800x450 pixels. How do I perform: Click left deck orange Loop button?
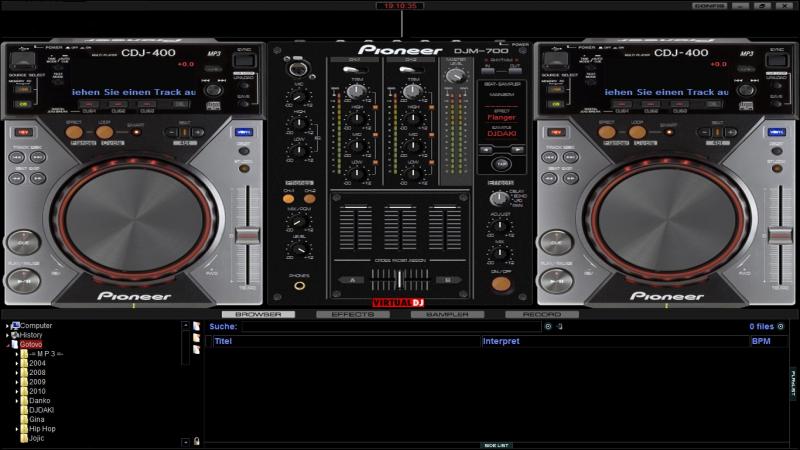105,133
